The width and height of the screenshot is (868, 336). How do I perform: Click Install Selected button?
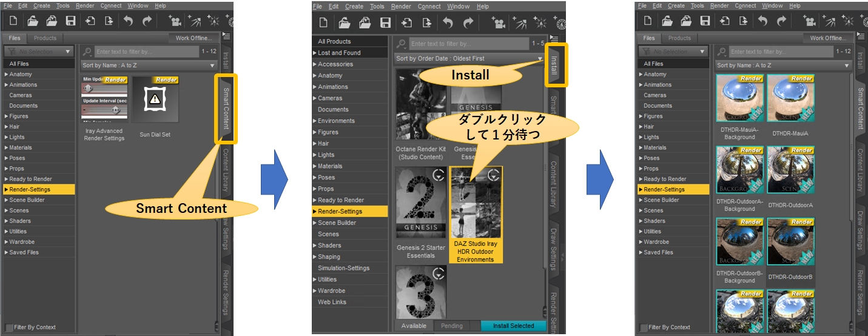(513, 326)
